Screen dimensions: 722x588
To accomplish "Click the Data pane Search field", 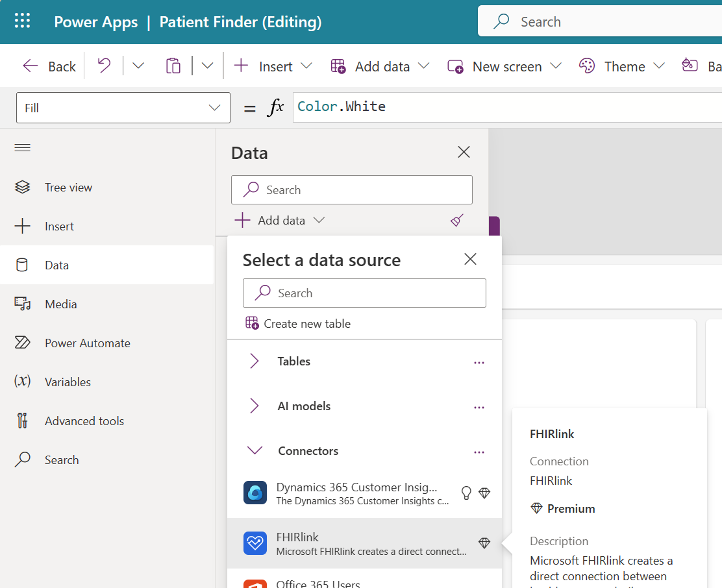I will pyautogui.click(x=352, y=190).
